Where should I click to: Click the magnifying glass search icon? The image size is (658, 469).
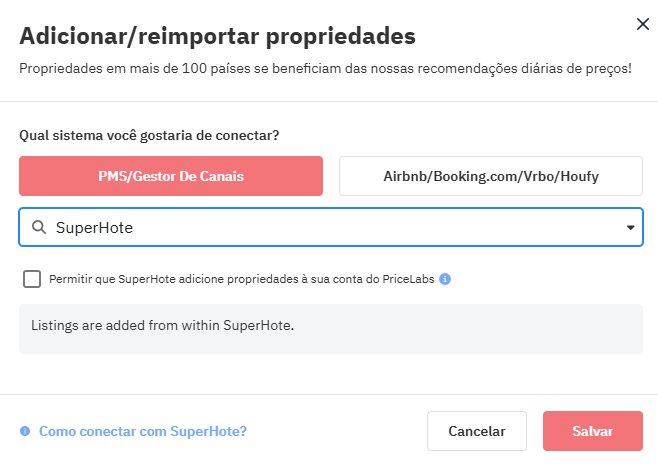(x=39, y=228)
